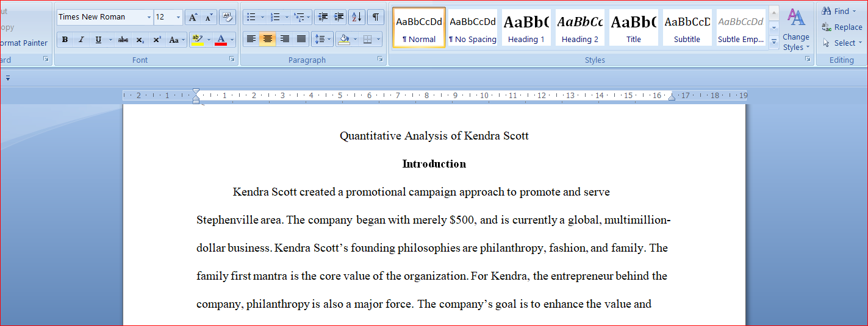The width and height of the screenshot is (868, 326).
Task: Click the Numbering list icon
Action: (x=275, y=17)
